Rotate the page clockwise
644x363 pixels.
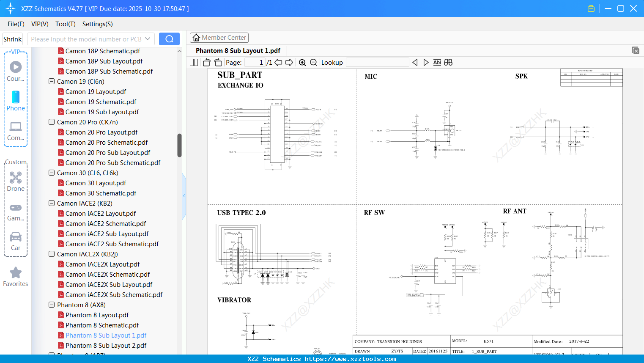[x=217, y=62]
